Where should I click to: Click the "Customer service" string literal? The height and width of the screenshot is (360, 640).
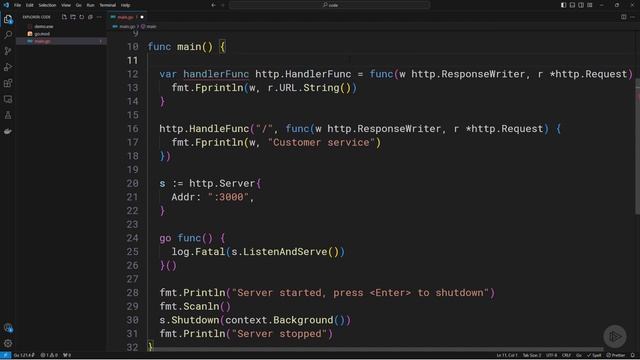321,142
